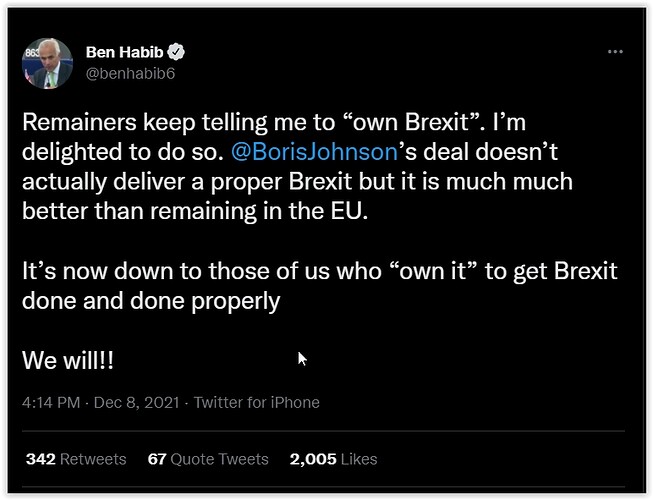Click the line 'better than remaining in the EU.'
This screenshot has width=653, height=500.
point(195,211)
